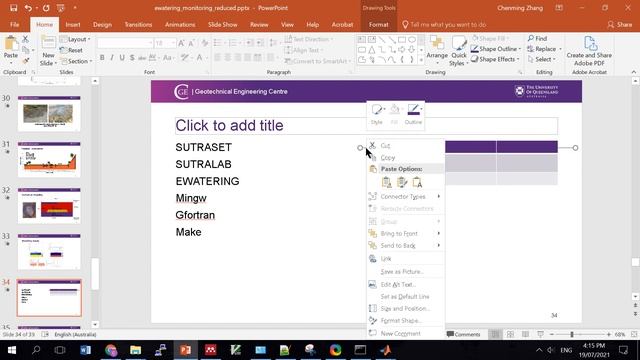The width and height of the screenshot is (640, 360).
Task: Click the Share button
Action: (620, 24)
